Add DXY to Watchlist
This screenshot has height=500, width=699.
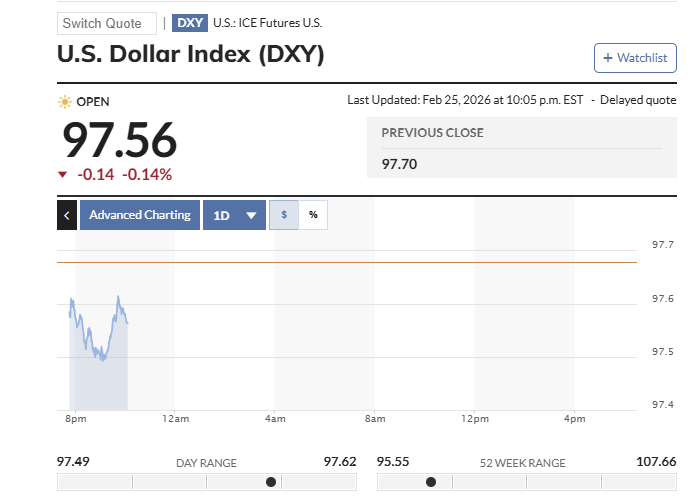point(635,58)
